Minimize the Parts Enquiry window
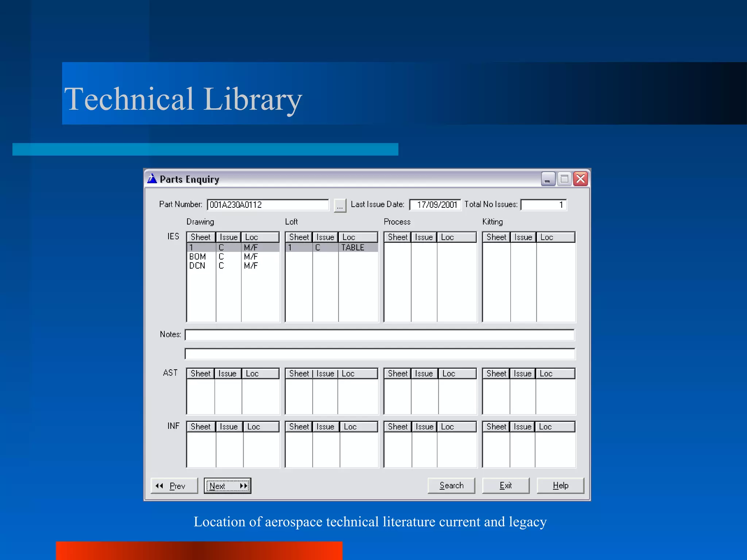747x560 pixels. click(x=548, y=179)
